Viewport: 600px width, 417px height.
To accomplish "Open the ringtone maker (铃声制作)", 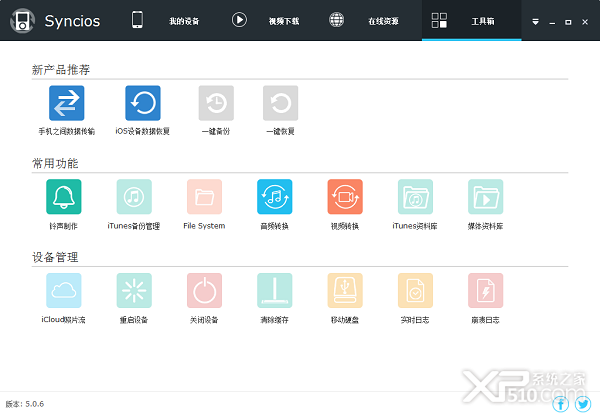I will click(64, 197).
